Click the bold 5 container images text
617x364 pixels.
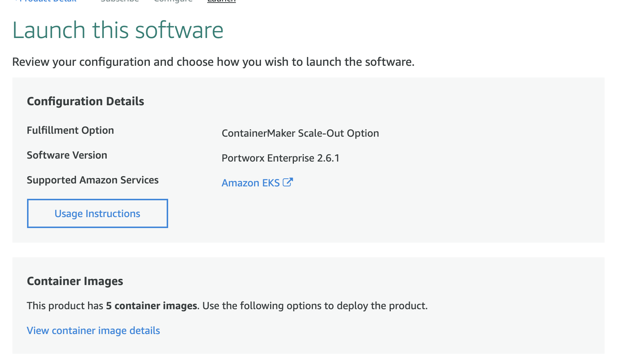pyautogui.click(x=151, y=306)
